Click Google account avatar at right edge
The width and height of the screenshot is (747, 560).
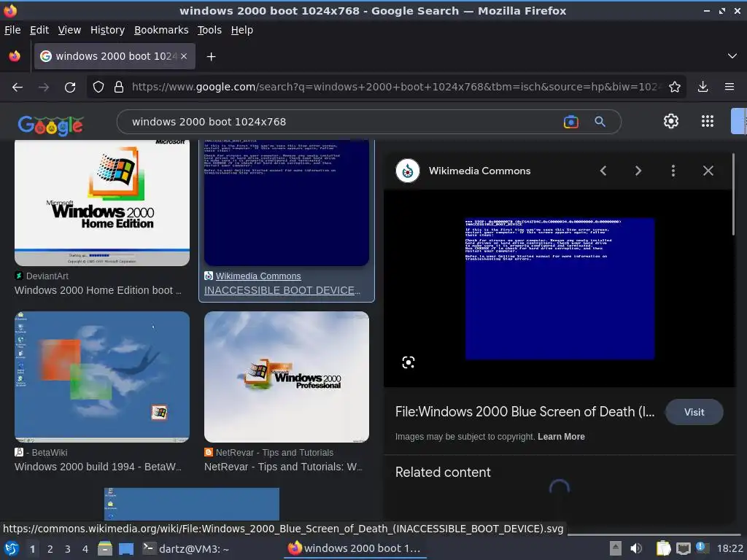pos(739,122)
